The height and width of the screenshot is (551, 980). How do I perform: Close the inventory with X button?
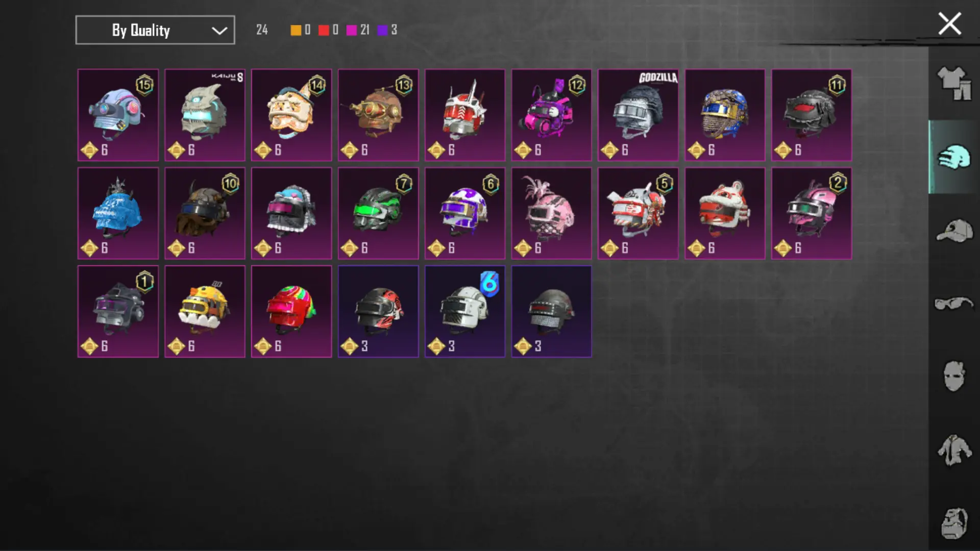(x=949, y=24)
